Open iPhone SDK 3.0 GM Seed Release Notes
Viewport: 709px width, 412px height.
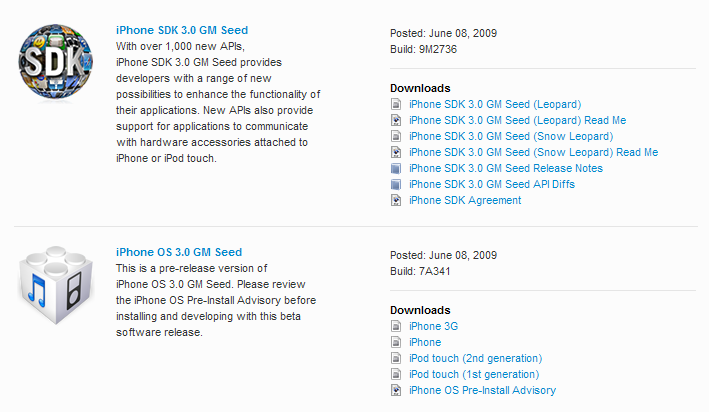coord(506,168)
